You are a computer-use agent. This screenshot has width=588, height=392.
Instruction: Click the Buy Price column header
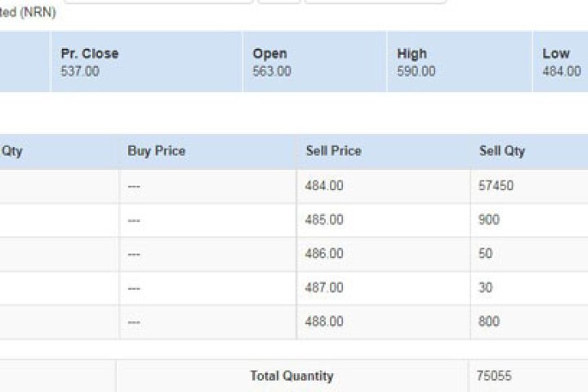pyautogui.click(x=156, y=151)
